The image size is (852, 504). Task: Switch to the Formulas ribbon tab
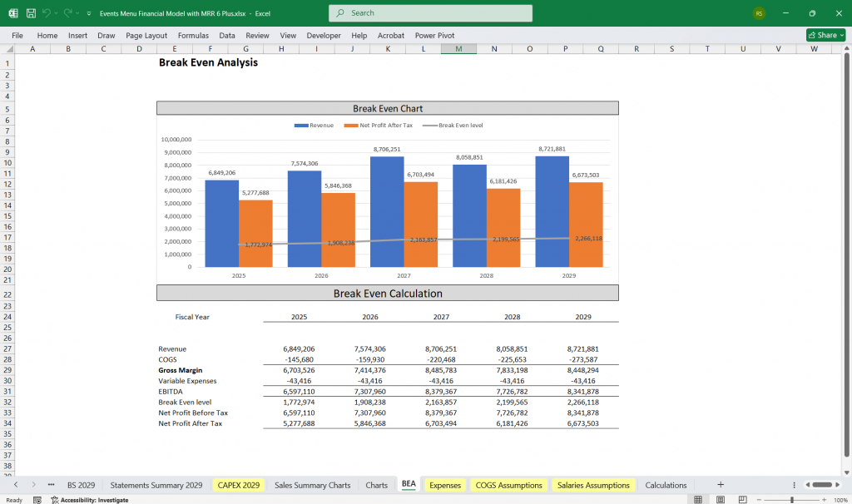tap(193, 35)
